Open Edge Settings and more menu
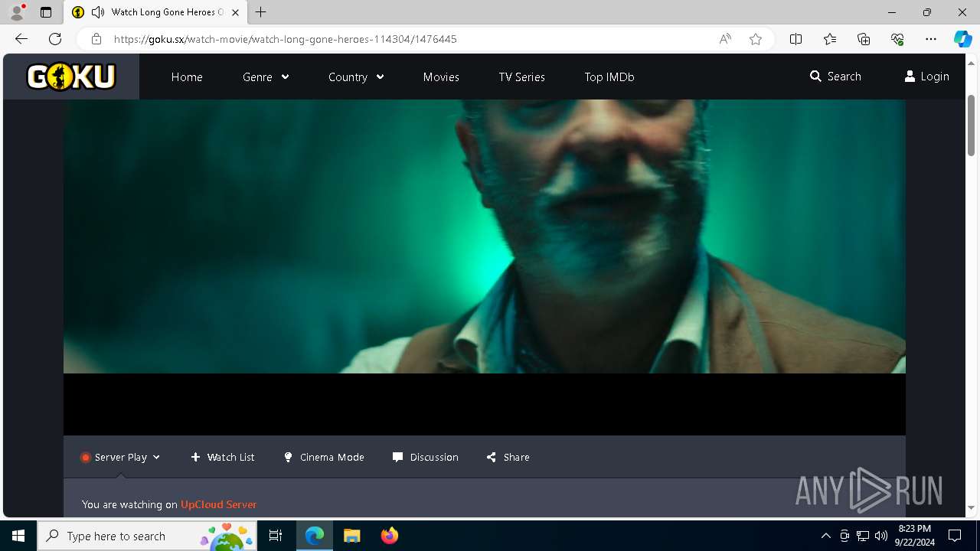 pos(931,39)
